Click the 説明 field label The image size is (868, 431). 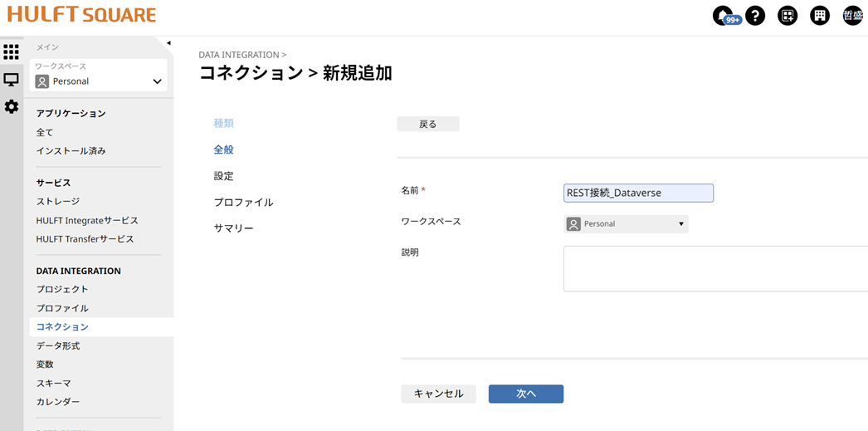(410, 252)
